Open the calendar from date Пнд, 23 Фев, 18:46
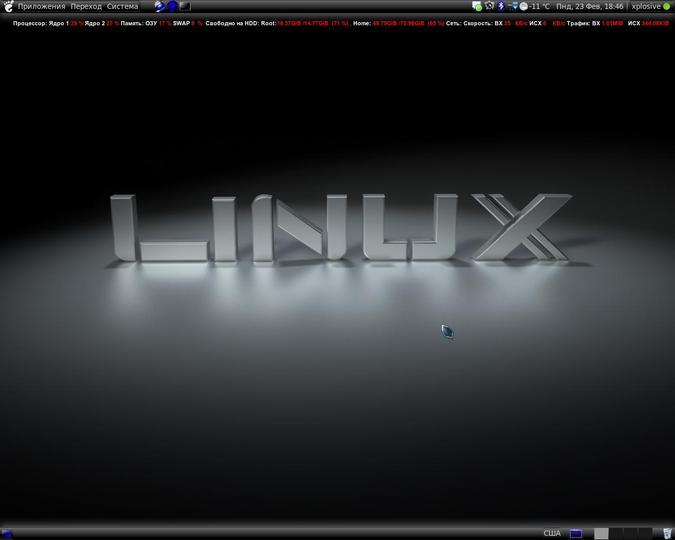 (589, 6)
